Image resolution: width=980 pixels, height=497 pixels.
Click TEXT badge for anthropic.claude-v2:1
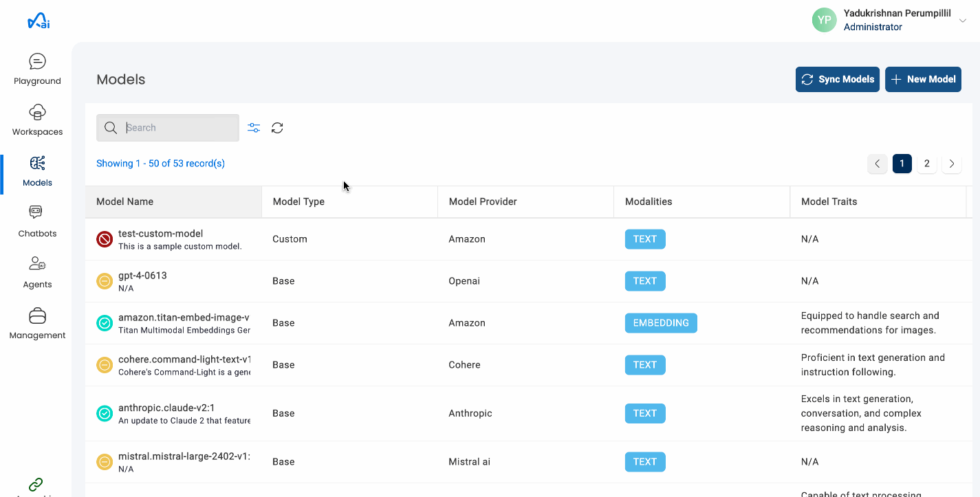point(645,413)
